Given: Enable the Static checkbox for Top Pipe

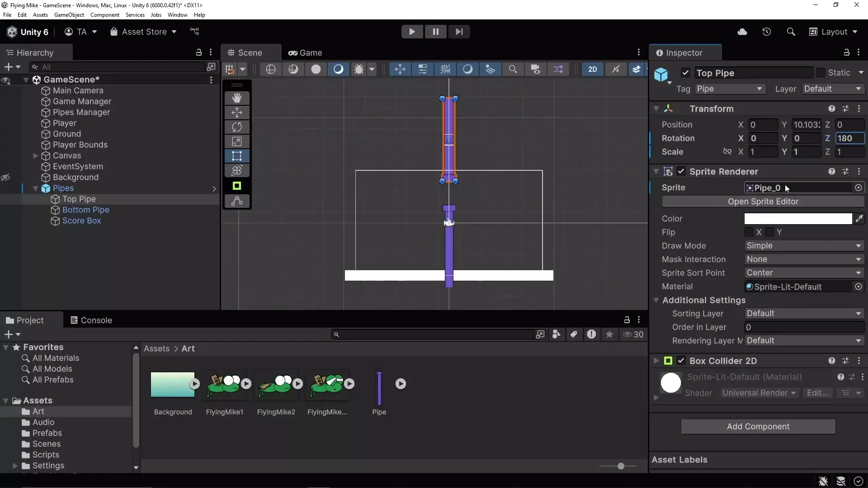Looking at the screenshot, I should tap(821, 73).
